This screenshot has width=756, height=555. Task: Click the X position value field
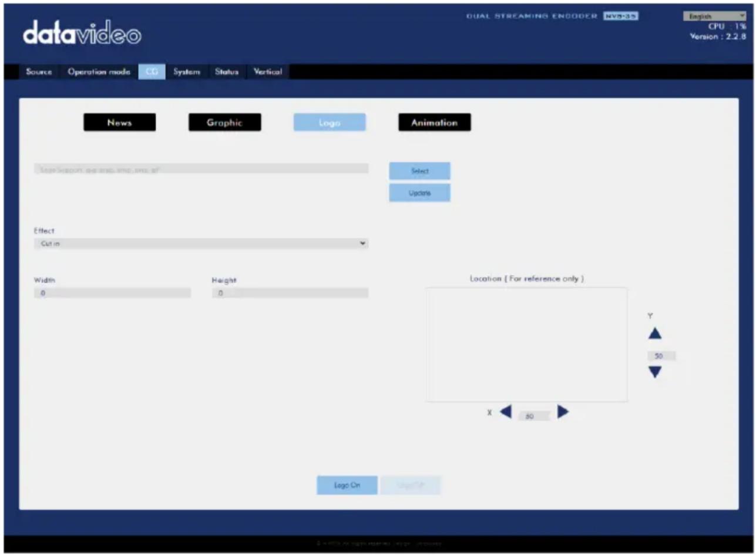click(x=534, y=416)
